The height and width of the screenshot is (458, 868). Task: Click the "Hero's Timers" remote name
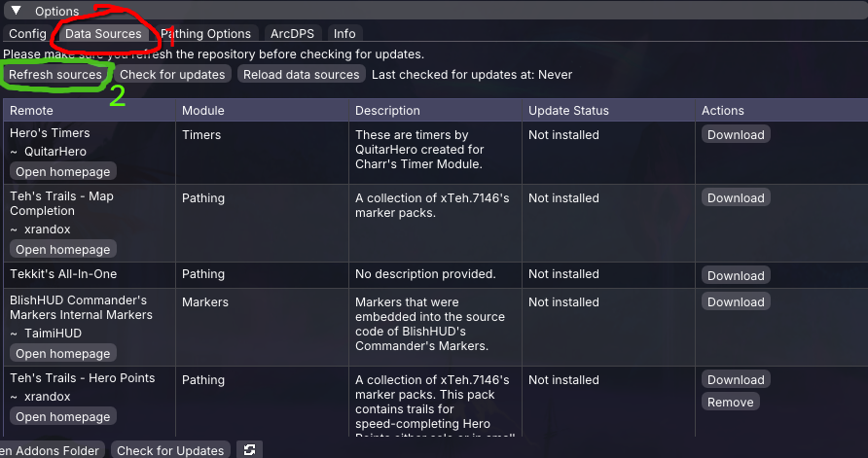[50, 133]
